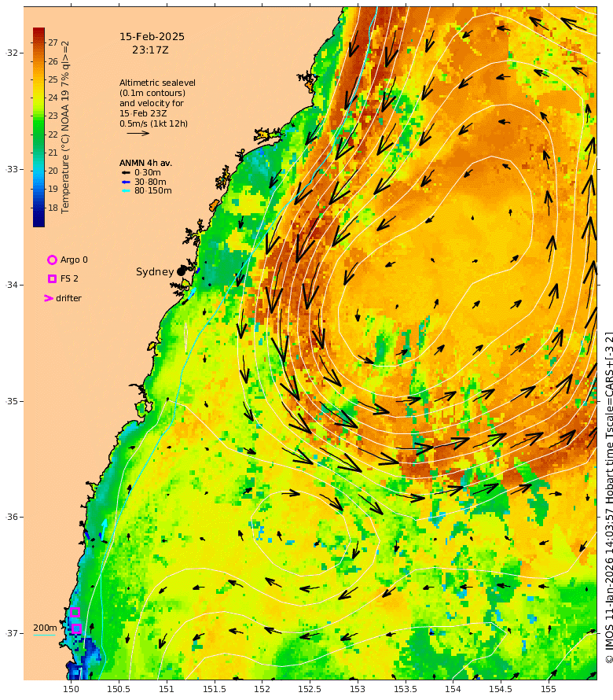Image resolution: width=613 pixels, height=700 pixels.
Task: Click the cyan 80-150m ANMN legend arrow
Action: (127, 190)
